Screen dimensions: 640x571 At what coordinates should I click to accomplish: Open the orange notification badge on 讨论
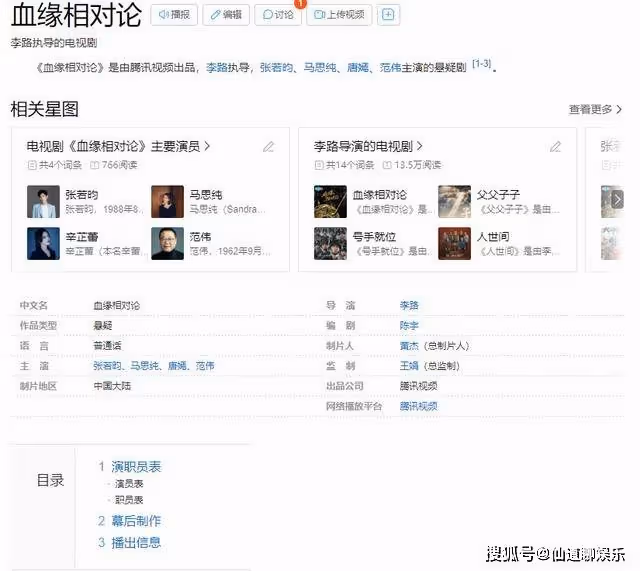[x=300, y=3]
